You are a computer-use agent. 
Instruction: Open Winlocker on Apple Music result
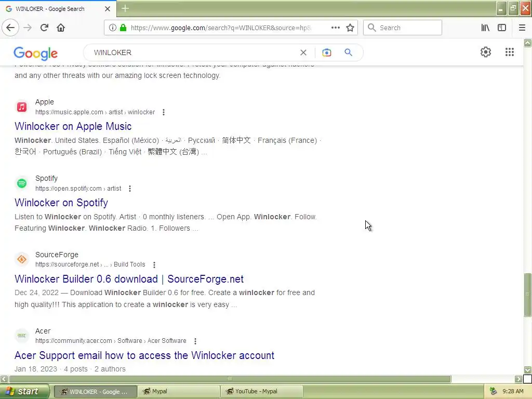click(x=73, y=126)
